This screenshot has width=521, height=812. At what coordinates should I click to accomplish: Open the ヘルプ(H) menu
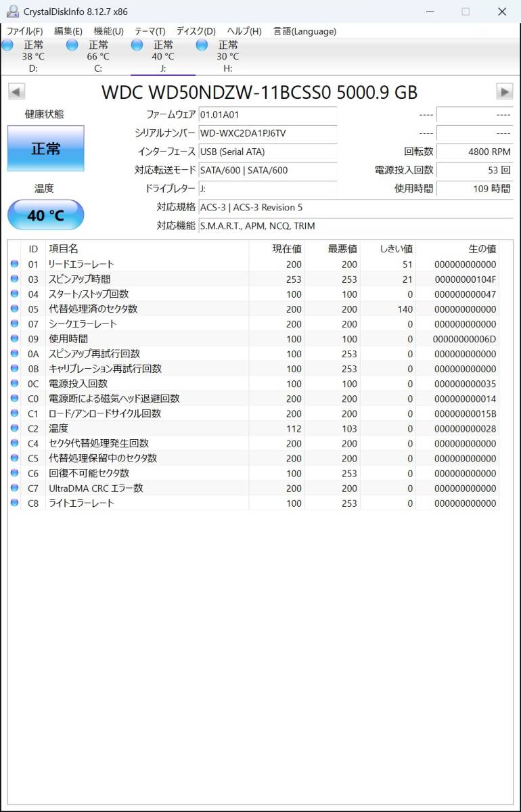244,31
